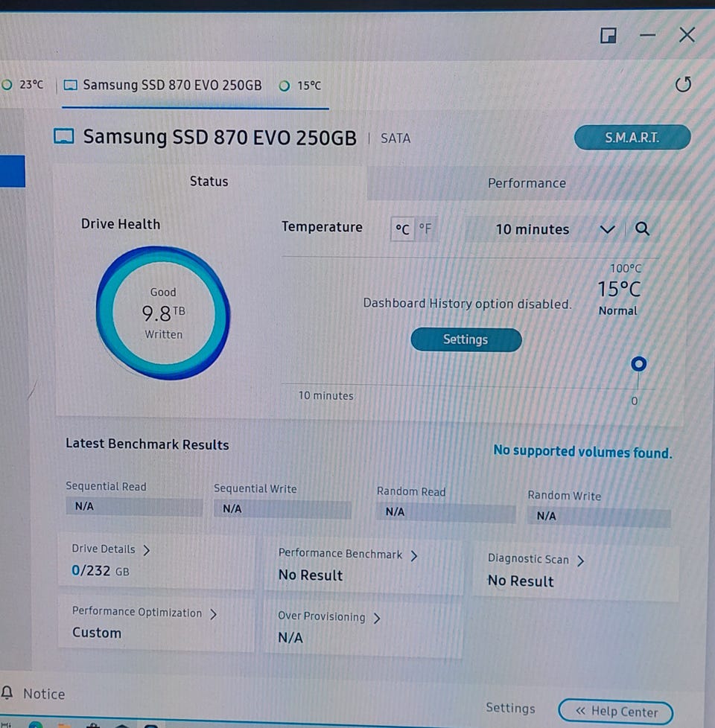Click the blue highlighted sidebar item
The image size is (715, 728).
click(12, 171)
